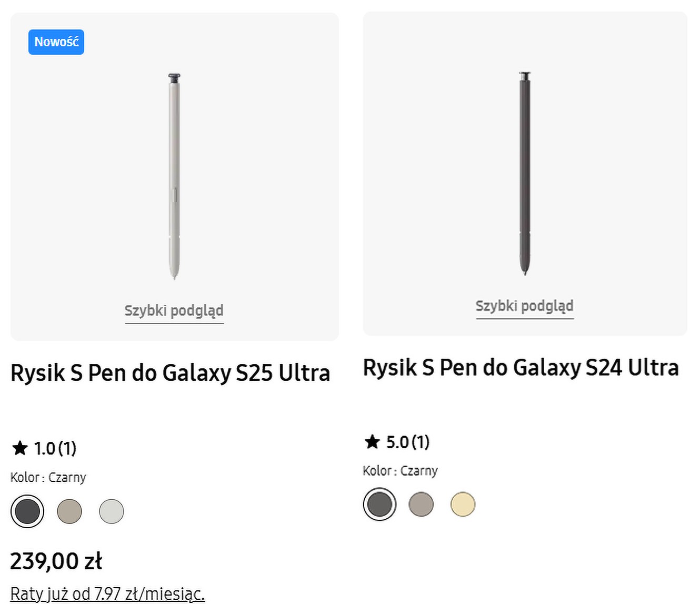Click Szybki podgląd for S24 Ultra pen

click(x=524, y=306)
